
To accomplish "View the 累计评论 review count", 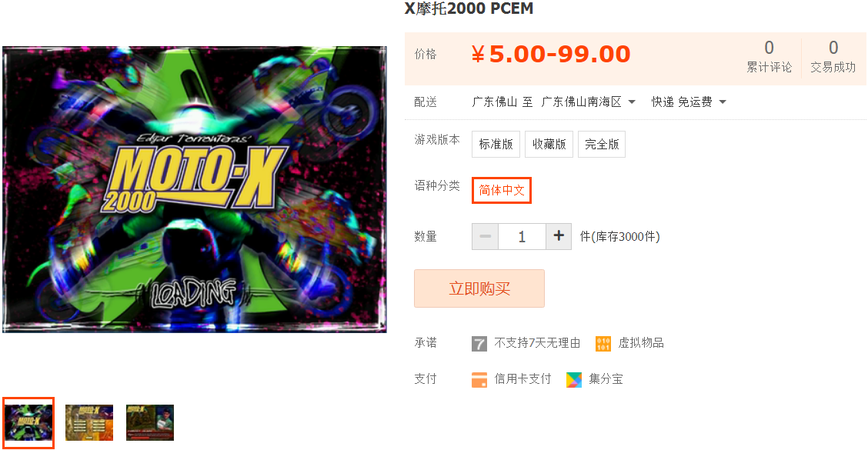I will (x=769, y=56).
